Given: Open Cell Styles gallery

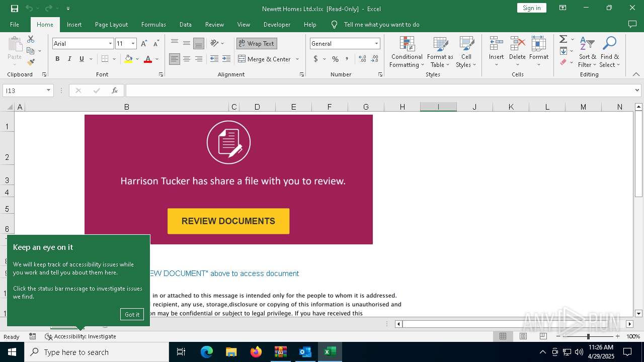Looking at the screenshot, I should (466, 52).
